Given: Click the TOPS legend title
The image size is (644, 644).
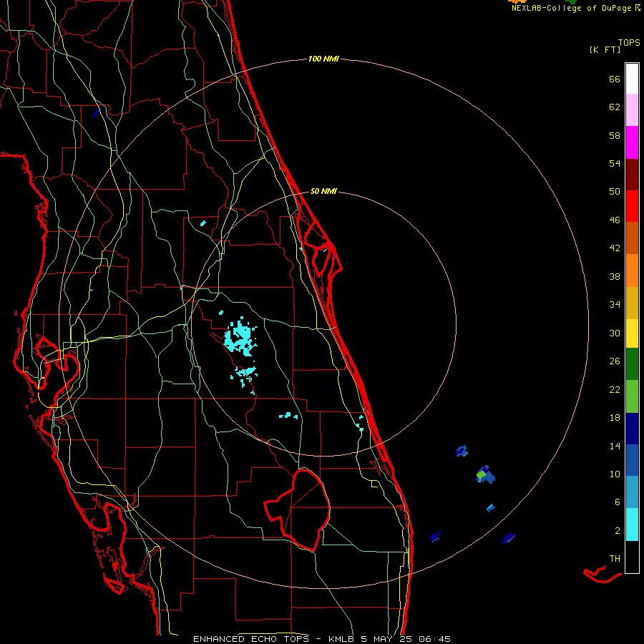Looking at the screenshot, I should tap(629, 43).
